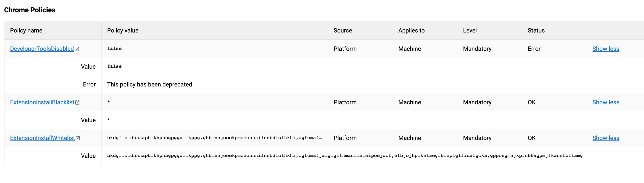Click the truncated whitelist value ending in ellipsis
Screen dimensions: 644x183
pos(214,138)
